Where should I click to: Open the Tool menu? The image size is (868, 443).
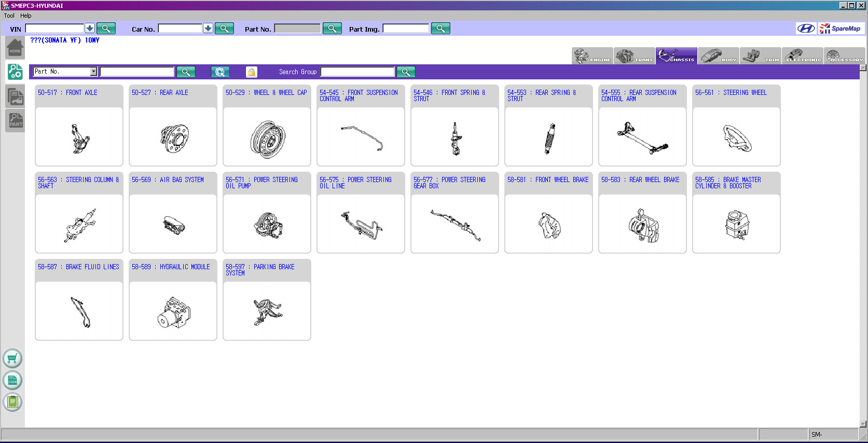[9, 16]
